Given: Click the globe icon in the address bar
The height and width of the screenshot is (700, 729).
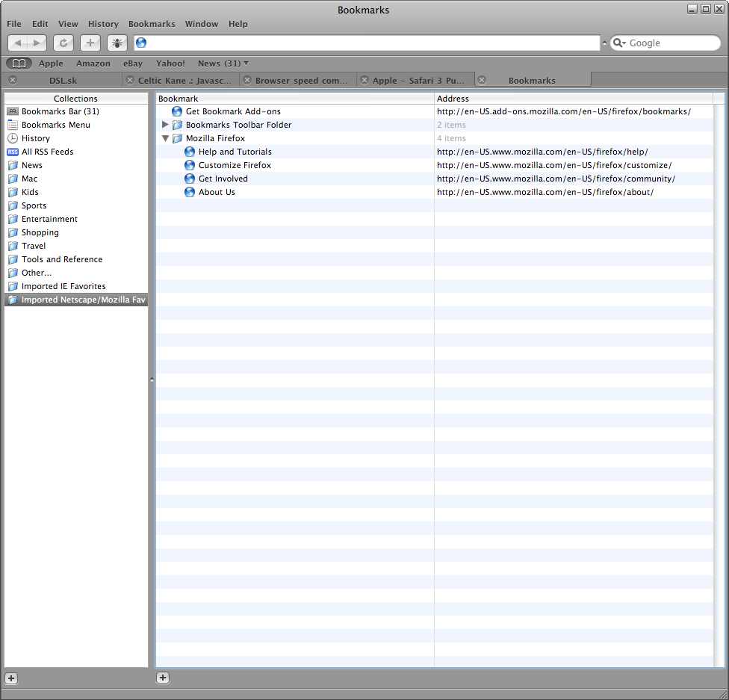Looking at the screenshot, I should click(x=141, y=43).
